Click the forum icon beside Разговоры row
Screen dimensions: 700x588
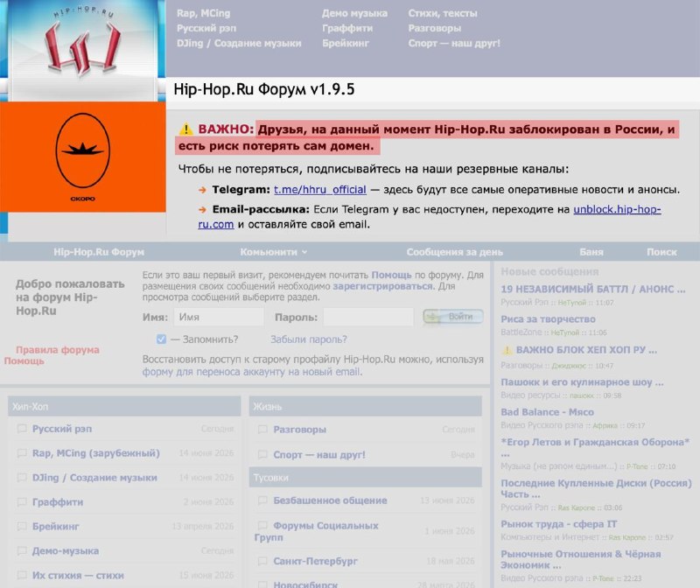pyautogui.click(x=263, y=430)
